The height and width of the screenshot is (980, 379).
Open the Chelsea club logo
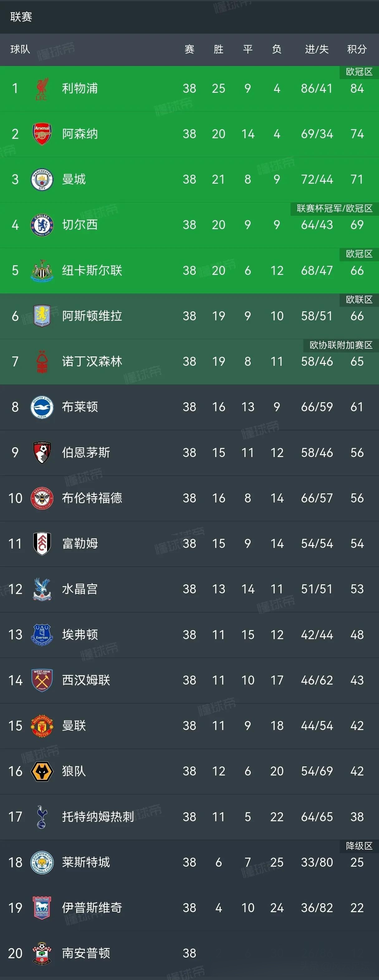[42, 225]
